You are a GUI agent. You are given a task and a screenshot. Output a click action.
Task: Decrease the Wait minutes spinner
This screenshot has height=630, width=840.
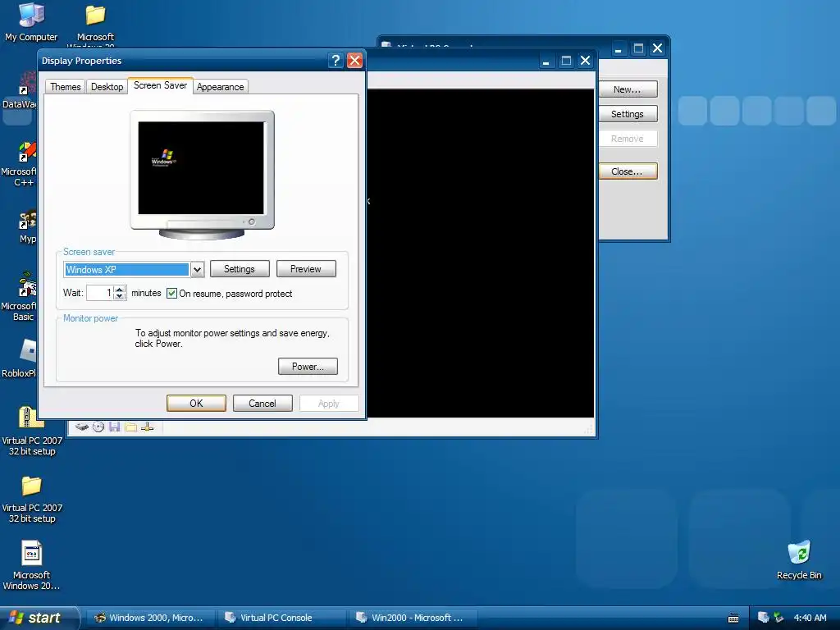(120, 296)
